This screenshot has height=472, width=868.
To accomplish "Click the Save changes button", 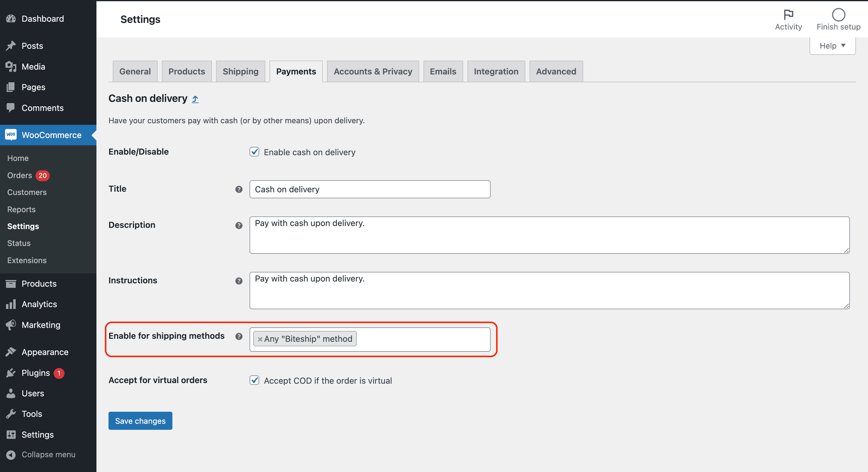I will click(x=140, y=421).
